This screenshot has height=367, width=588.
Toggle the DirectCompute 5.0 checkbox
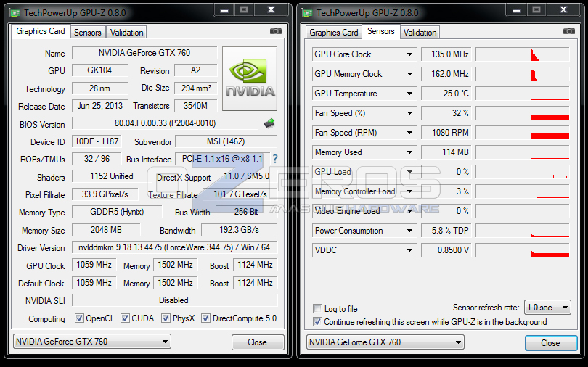(205, 318)
